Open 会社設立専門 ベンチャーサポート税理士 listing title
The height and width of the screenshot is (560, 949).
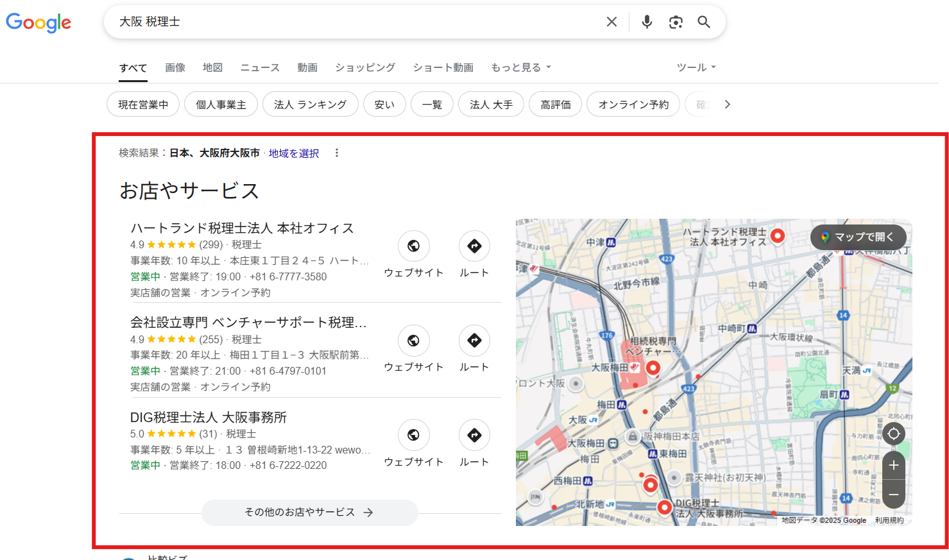[248, 323]
